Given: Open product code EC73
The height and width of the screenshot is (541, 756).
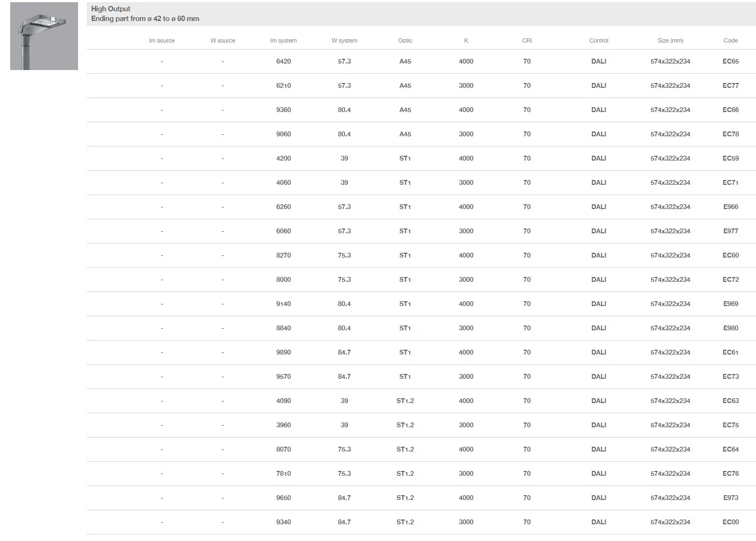Looking at the screenshot, I should pyautogui.click(x=730, y=377).
